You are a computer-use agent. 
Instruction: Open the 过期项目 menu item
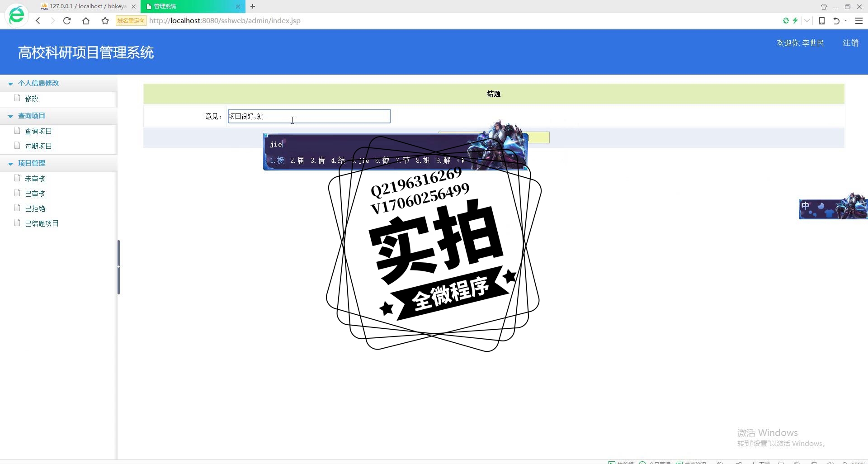tap(38, 146)
